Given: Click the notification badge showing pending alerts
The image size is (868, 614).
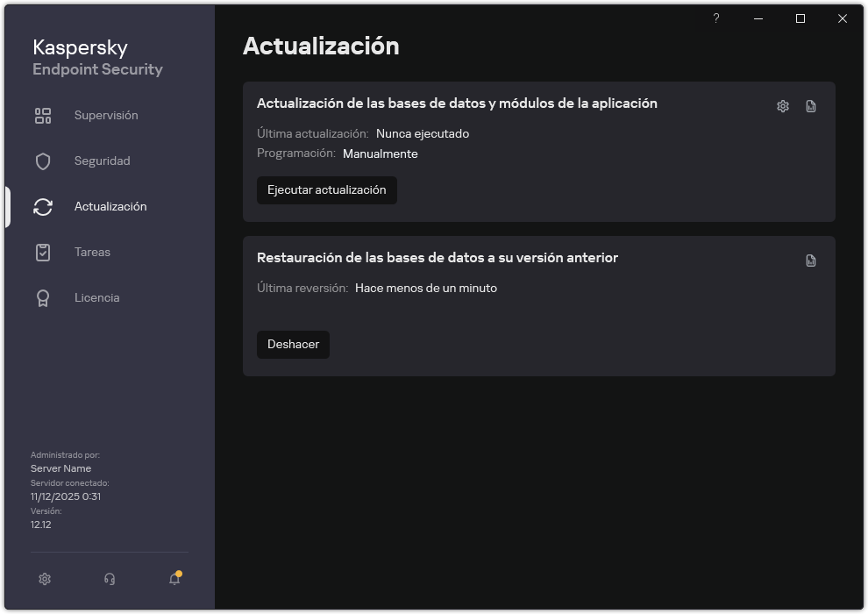Looking at the screenshot, I should point(179,571).
